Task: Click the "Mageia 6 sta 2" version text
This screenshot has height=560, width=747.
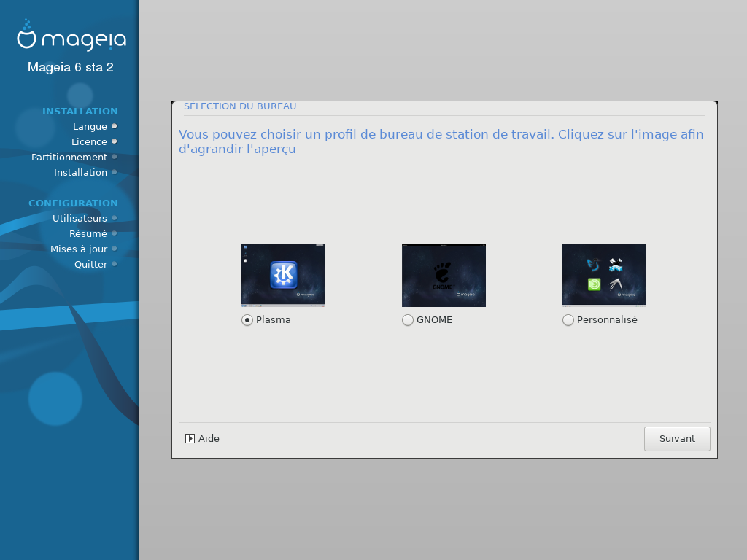Action: click(x=71, y=67)
